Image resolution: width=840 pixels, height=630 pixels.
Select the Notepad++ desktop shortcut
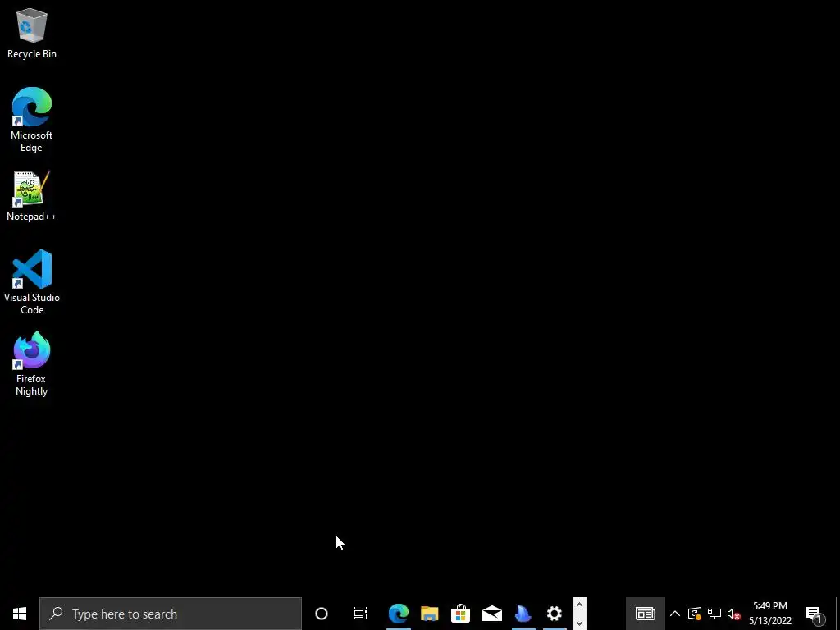pos(32,196)
